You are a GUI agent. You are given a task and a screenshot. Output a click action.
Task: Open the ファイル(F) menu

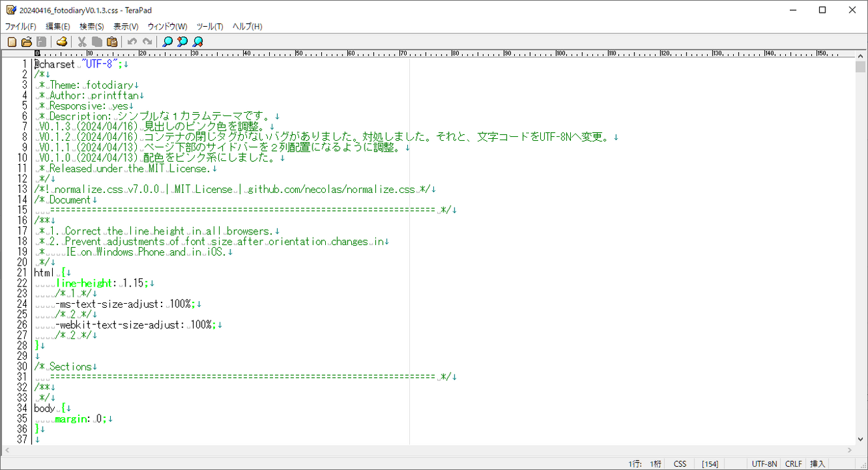(21, 26)
